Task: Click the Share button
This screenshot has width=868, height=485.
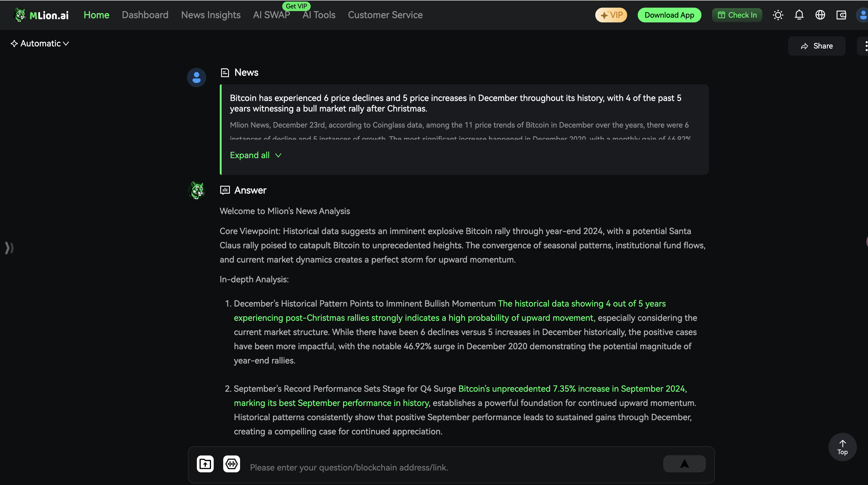Action: pyautogui.click(x=816, y=46)
